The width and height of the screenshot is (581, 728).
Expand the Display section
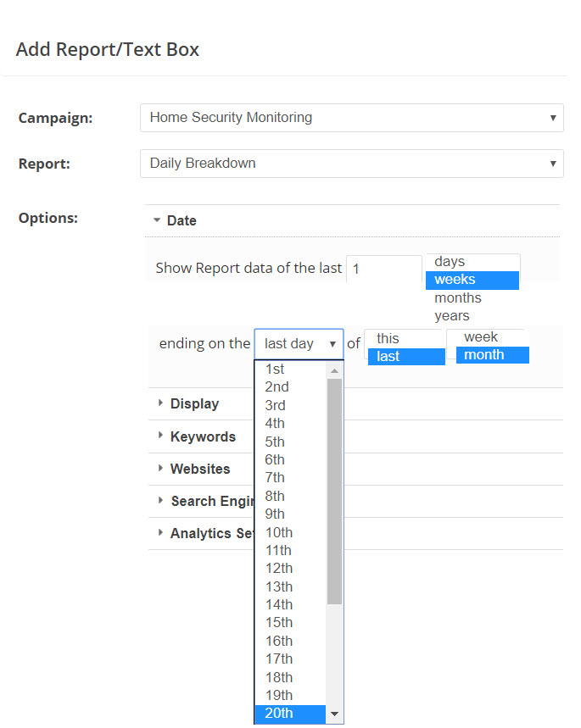[194, 404]
